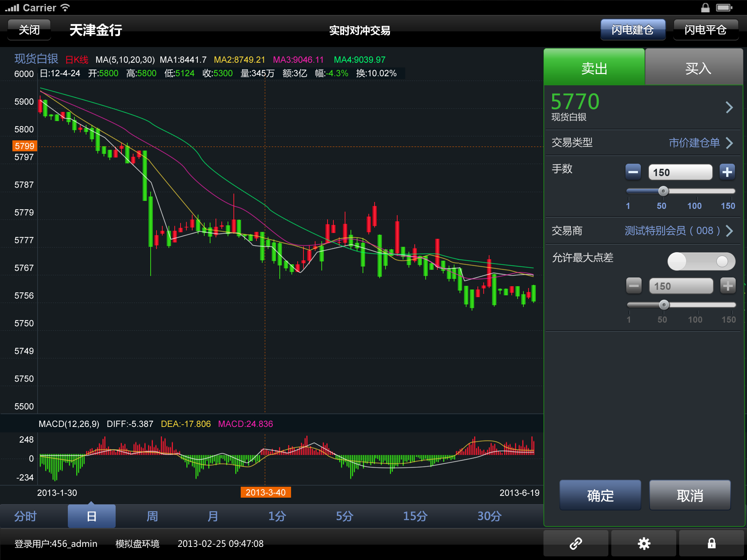747x560 pixels.
Task: Select the 1分 chart period
Action: click(277, 516)
